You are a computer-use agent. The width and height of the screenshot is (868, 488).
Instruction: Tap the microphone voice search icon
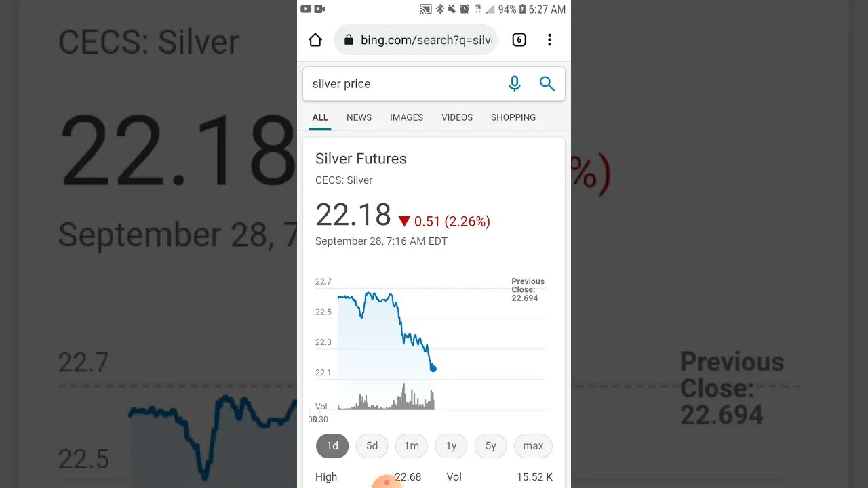coord(515,84)
